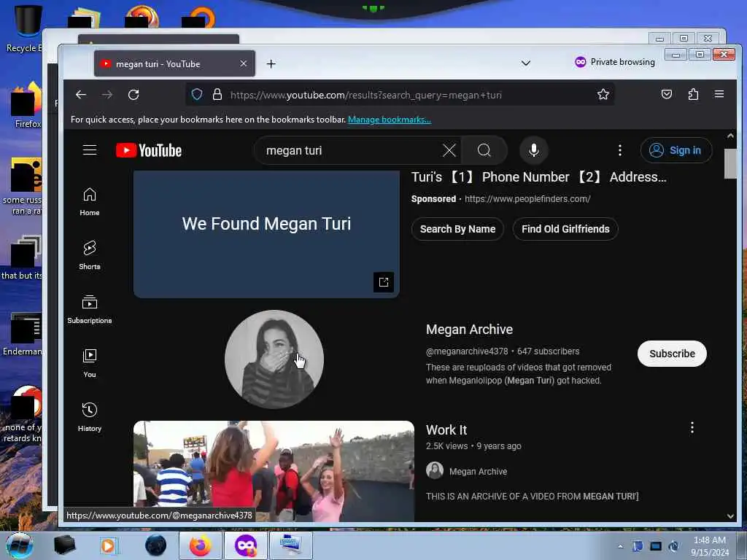Go to the YouTube logo home link
Screen dimensions: 747x560
(x=149, y=150)
